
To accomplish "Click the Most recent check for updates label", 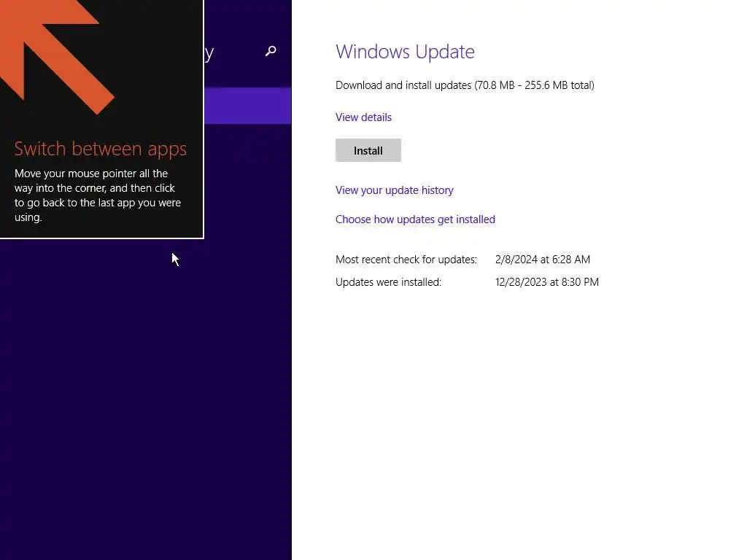I will [406, 260].
